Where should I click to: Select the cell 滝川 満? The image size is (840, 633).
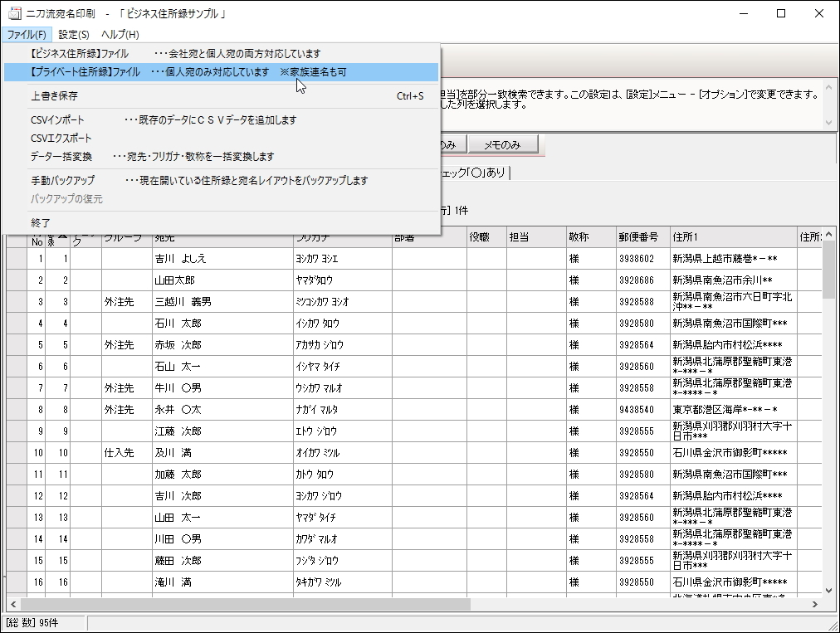(x=222, y=582)
